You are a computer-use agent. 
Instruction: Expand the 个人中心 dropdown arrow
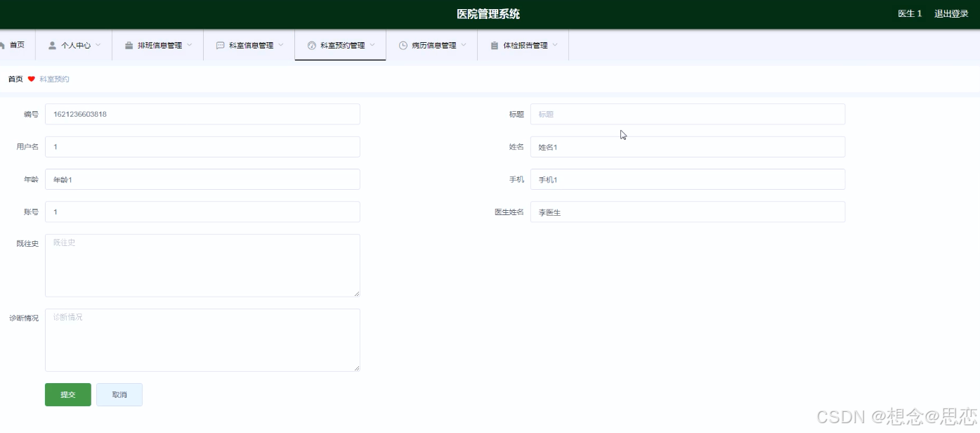coord(98,45)
